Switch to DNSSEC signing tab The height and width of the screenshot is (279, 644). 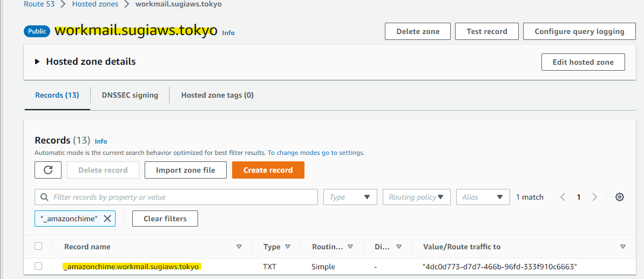point(130,95)
